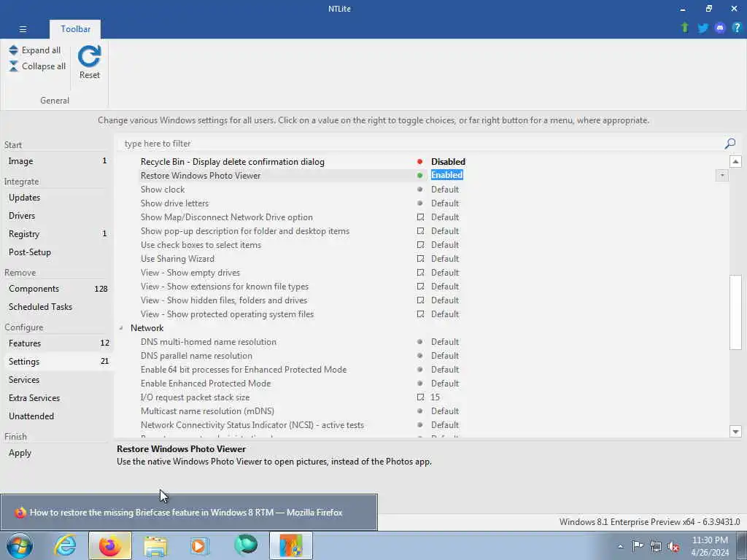Toggle the green dot for Restore Windows Photo Viewer

coord(419,175)
